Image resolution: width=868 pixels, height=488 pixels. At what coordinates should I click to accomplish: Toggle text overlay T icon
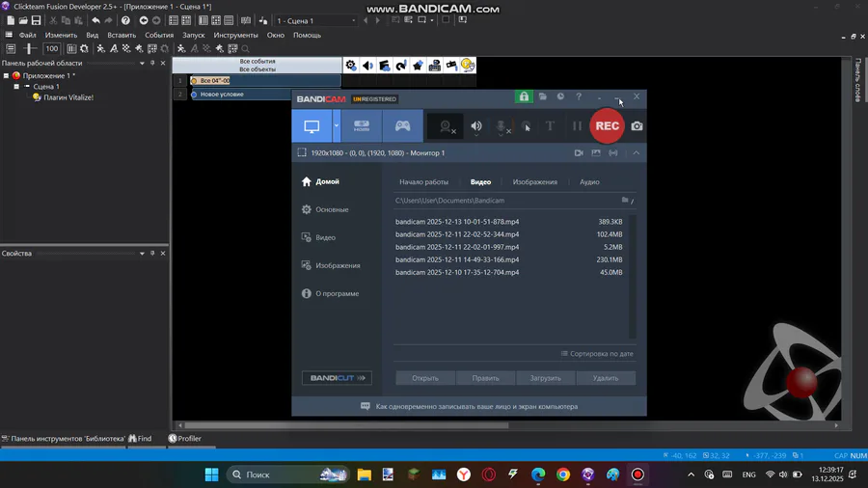(x=550, y=126)
